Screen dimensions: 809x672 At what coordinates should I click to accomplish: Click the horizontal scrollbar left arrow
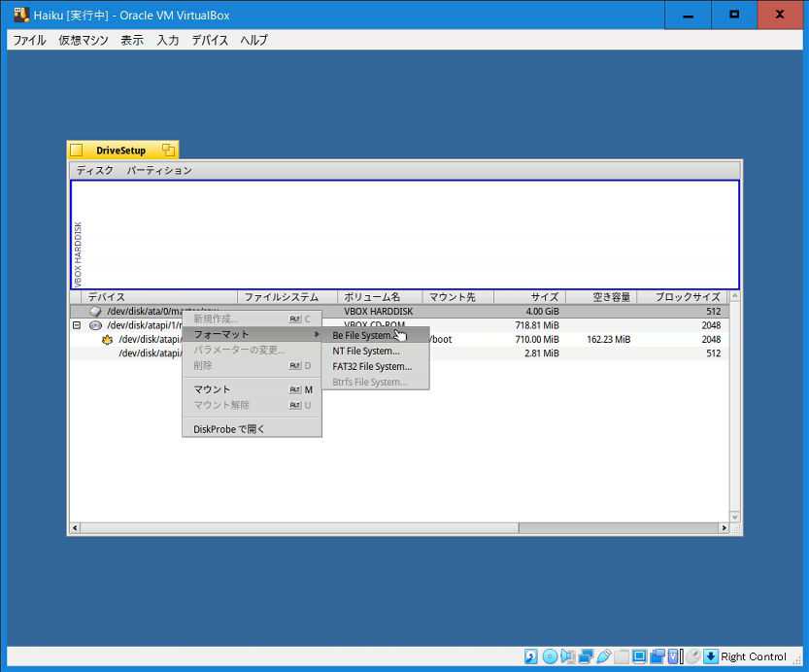coord(76,528)
